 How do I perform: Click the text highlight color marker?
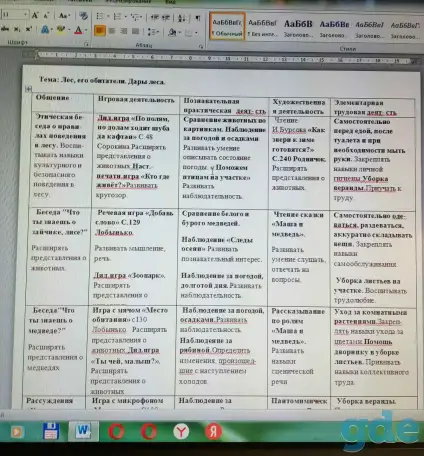click(x=61, y=30)
